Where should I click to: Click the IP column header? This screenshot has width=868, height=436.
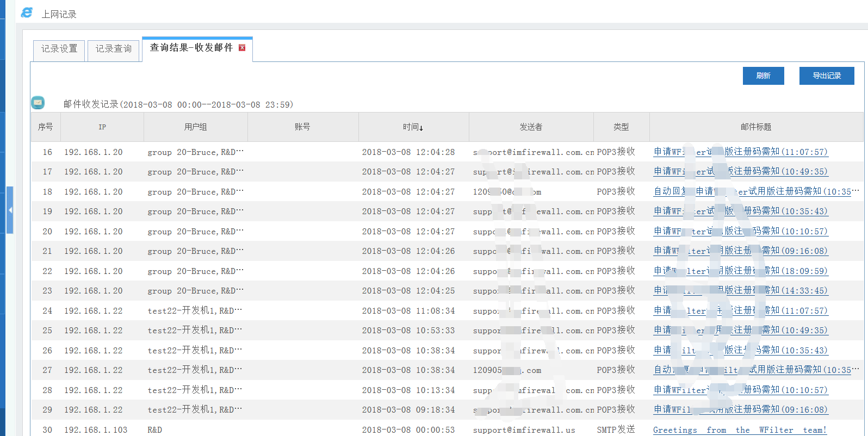(x=102, y=127)
